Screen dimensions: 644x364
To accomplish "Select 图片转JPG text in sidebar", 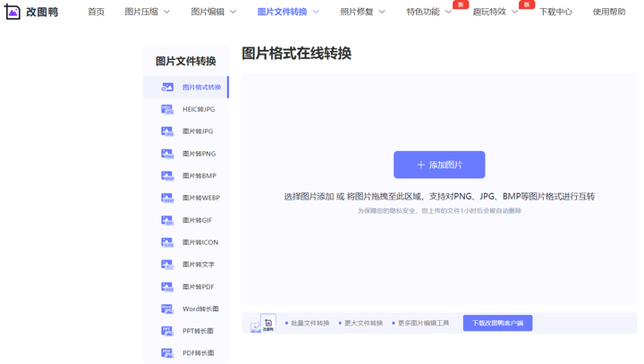I will 198,131.
